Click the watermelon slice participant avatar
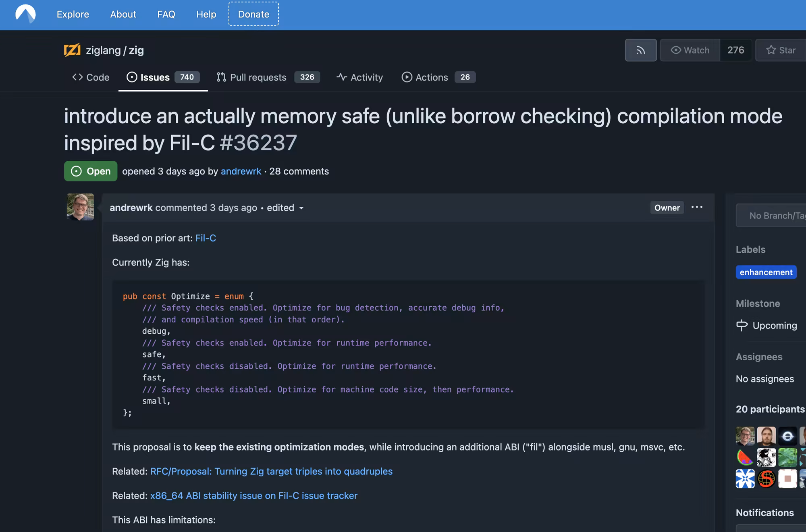Screen dimensions: 806x532 (x=745, y=457)
